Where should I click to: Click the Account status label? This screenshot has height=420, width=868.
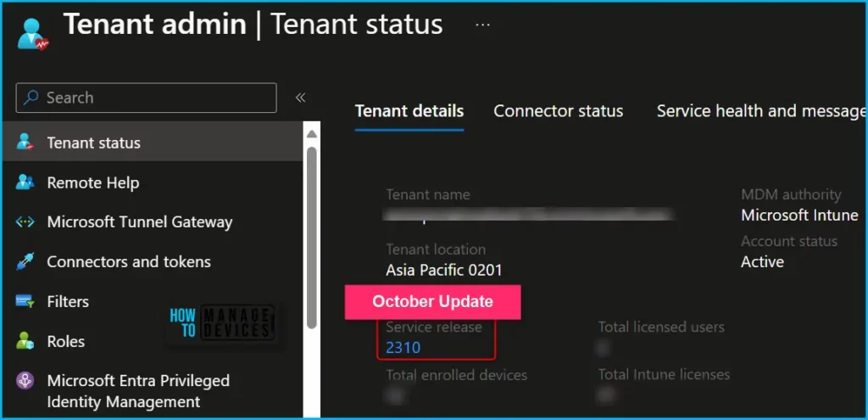[x=789, y=242]
